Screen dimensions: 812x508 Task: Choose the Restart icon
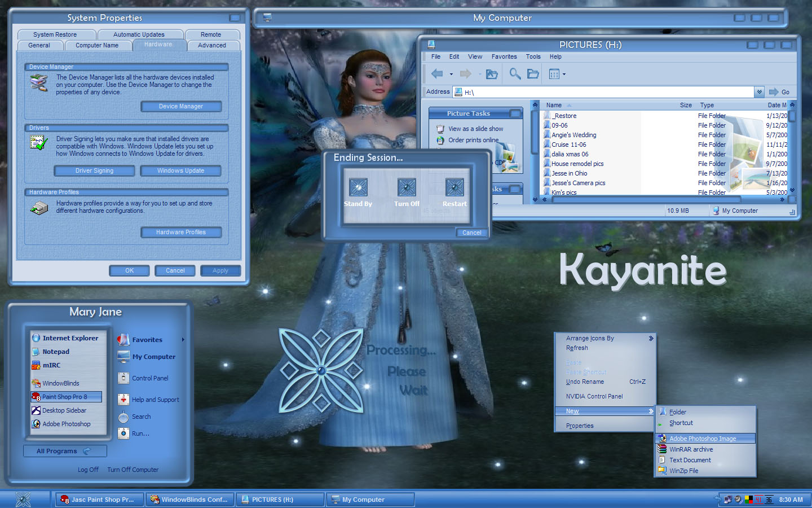[x=454, y=187]
